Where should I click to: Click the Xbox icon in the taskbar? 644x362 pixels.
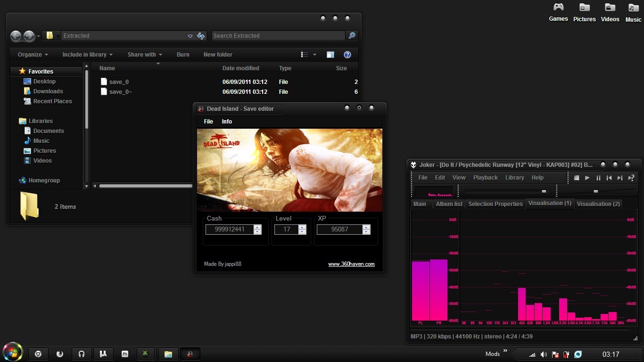tap(146, 354)
